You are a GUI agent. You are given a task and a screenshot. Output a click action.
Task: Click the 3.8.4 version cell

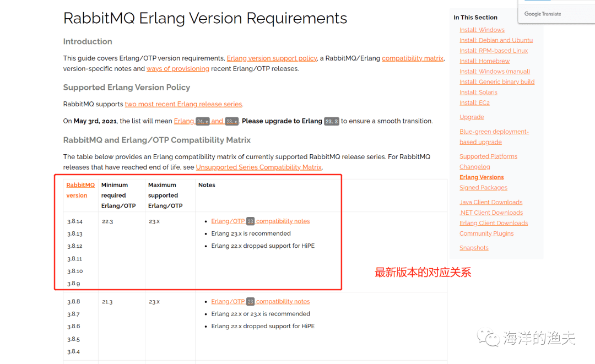pyautogui.click(x=74, y=351)
